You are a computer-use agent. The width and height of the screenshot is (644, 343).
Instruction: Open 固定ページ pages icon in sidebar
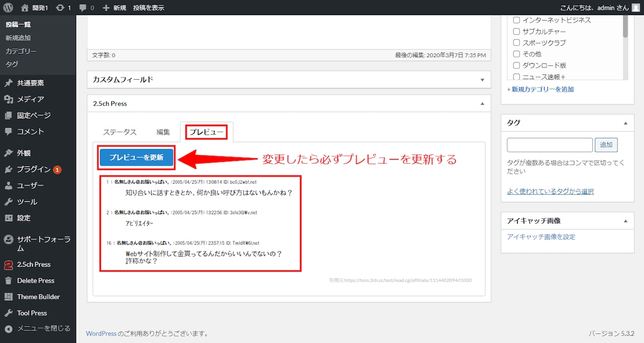[8, 115]
